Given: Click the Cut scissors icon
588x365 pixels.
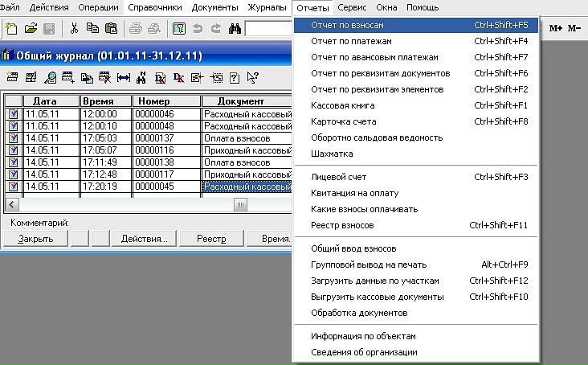Looking at the screenshot, I should (x=74, y=29).
